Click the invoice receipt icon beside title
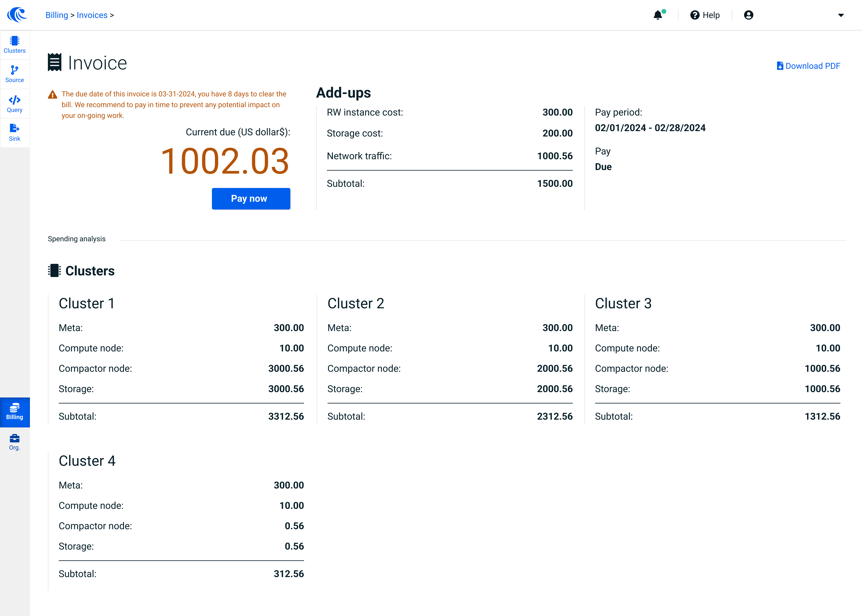862x616 pixels. pos(55,63)
